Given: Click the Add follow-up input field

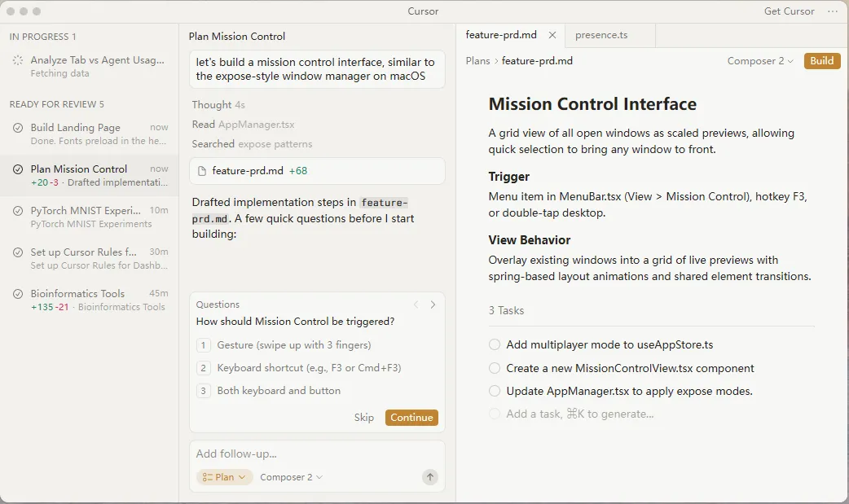Looking at the screenshot, I should click(x=317, y=454).
